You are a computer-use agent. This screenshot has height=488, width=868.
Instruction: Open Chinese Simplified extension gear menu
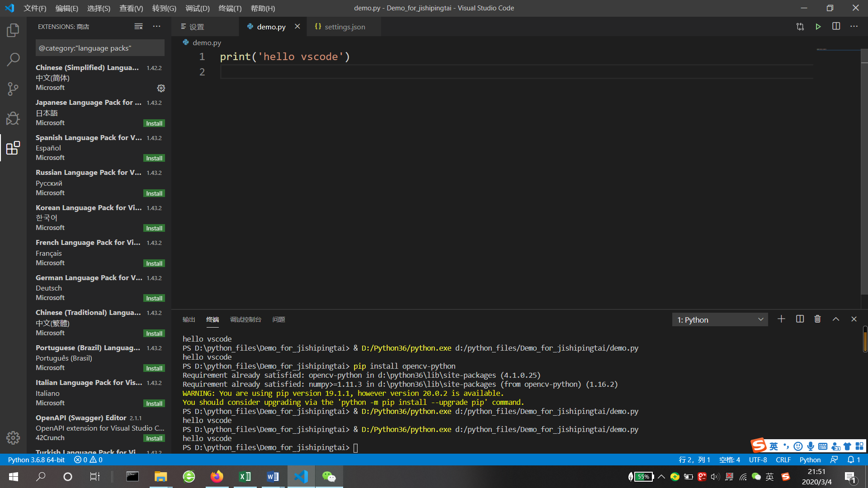161,88
